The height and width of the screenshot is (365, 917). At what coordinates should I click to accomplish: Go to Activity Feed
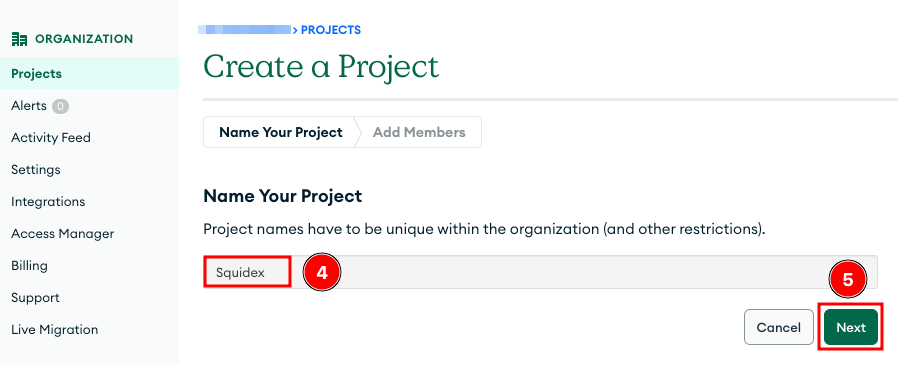51,138
